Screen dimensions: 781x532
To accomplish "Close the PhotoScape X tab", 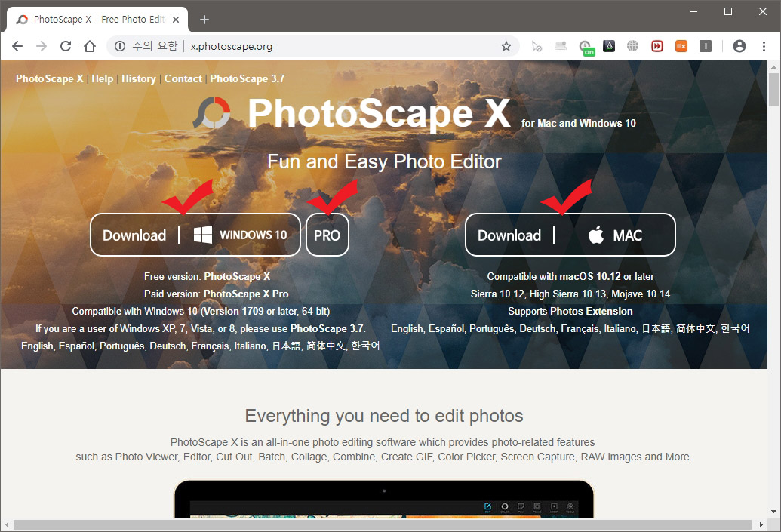I will pyautogui.click(x=176, y=20).
